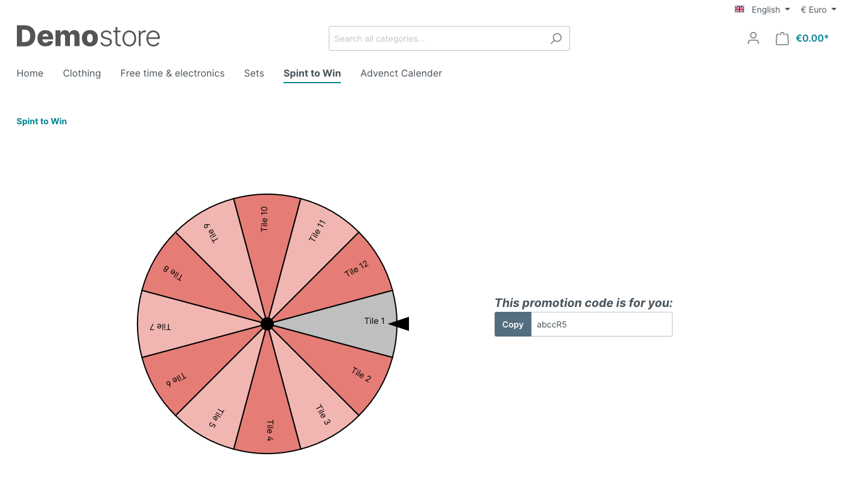
Task: Open the shopping cart bag icon
Action: click(782, 39)
